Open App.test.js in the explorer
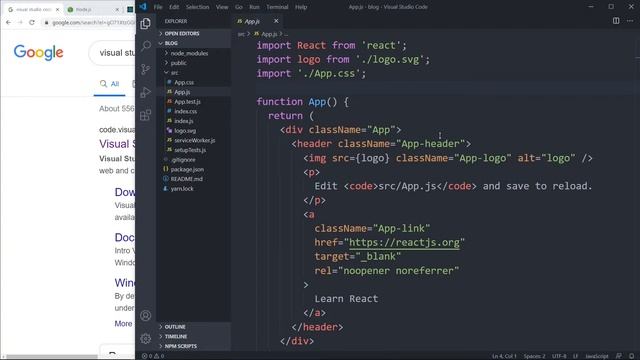 [x=193, y=102]
